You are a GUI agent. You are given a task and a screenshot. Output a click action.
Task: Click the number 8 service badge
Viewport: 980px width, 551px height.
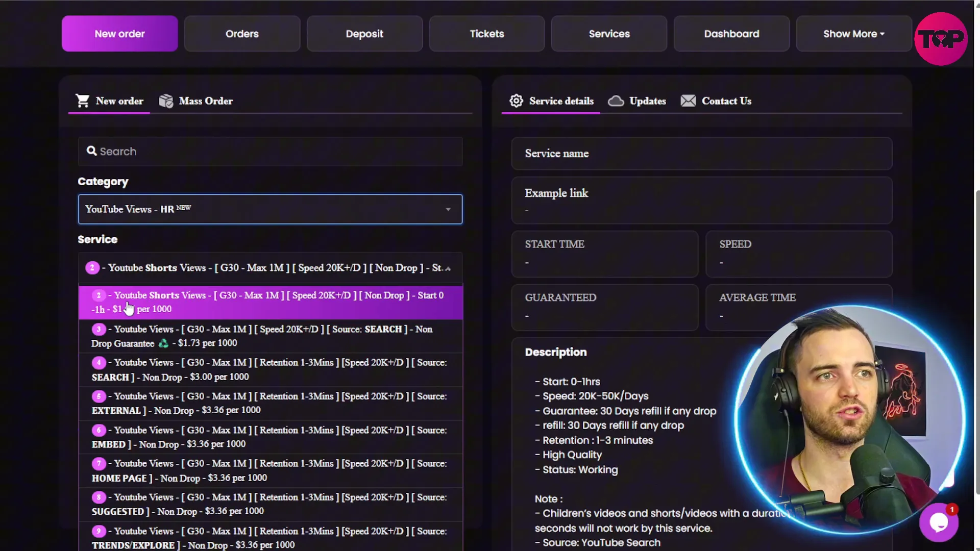pyautogui.click(x=99, y=497)
